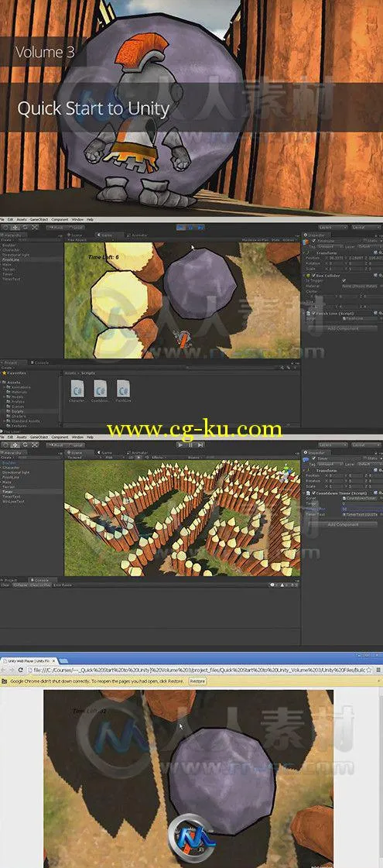This screenshot has width=383, height=868.
Task: Select the Hand tool in upper Unity editor
Action: coord(5,228)
